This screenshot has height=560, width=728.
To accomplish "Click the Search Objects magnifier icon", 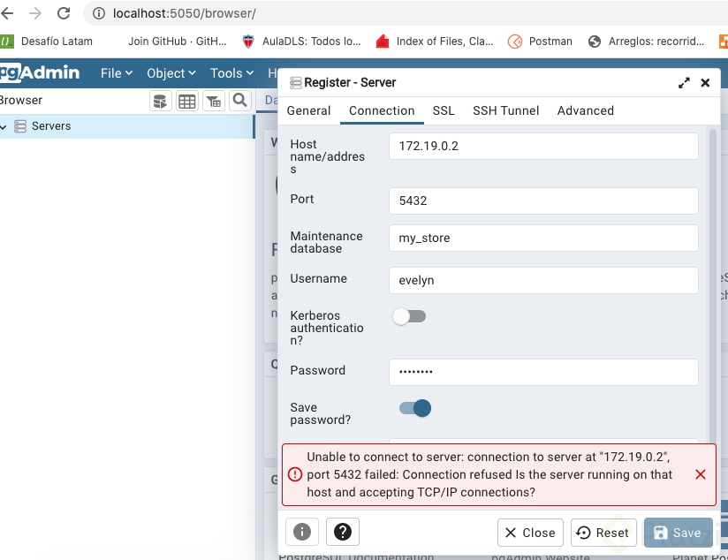I will click(x=240, y=101).
